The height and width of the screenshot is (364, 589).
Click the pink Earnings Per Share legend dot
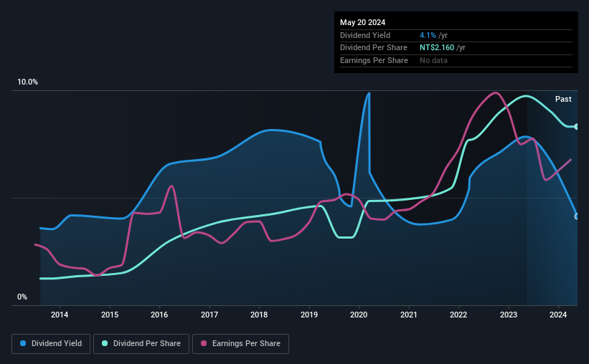[x=204, y=343]
